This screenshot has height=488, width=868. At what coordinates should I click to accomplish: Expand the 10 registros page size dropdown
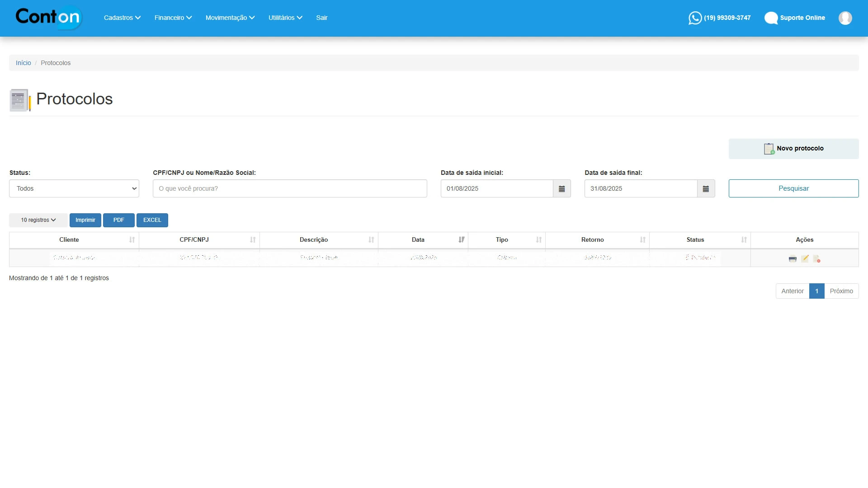pyautogui.click(x=38, y=220)
